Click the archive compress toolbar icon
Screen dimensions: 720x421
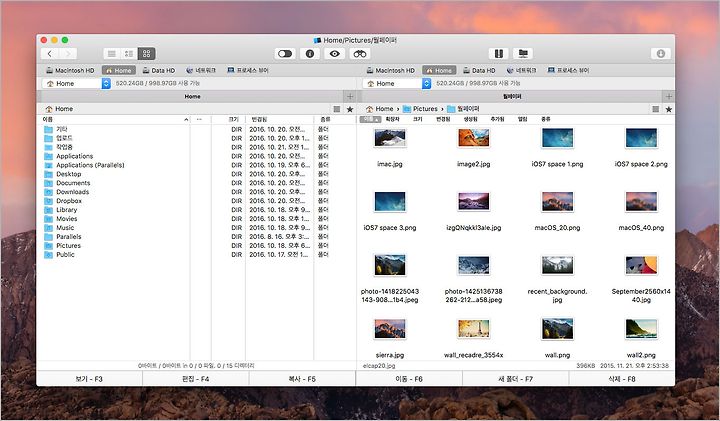pyautogui.click(x=498, y=54)
